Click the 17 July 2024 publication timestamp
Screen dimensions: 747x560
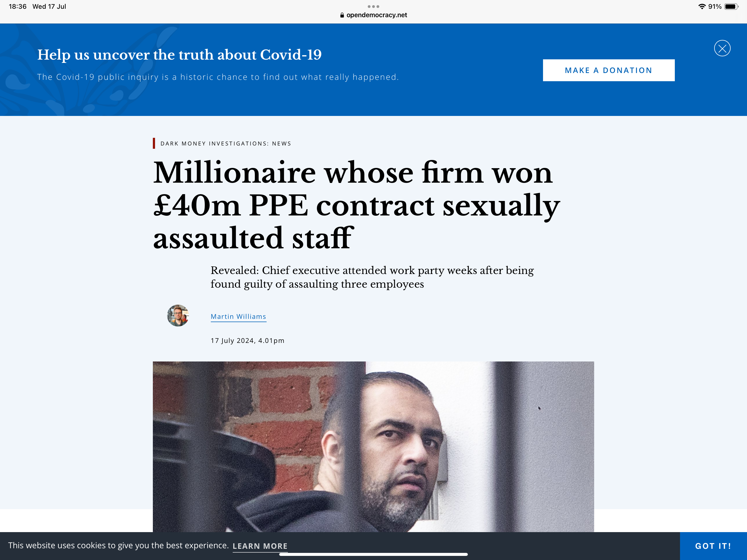click(x=247, y=340)
